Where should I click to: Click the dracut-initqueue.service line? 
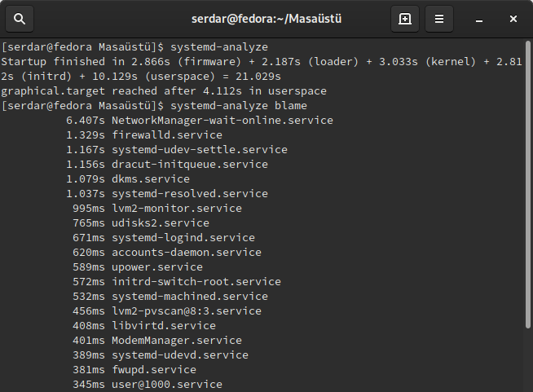(x=167, y=164)
